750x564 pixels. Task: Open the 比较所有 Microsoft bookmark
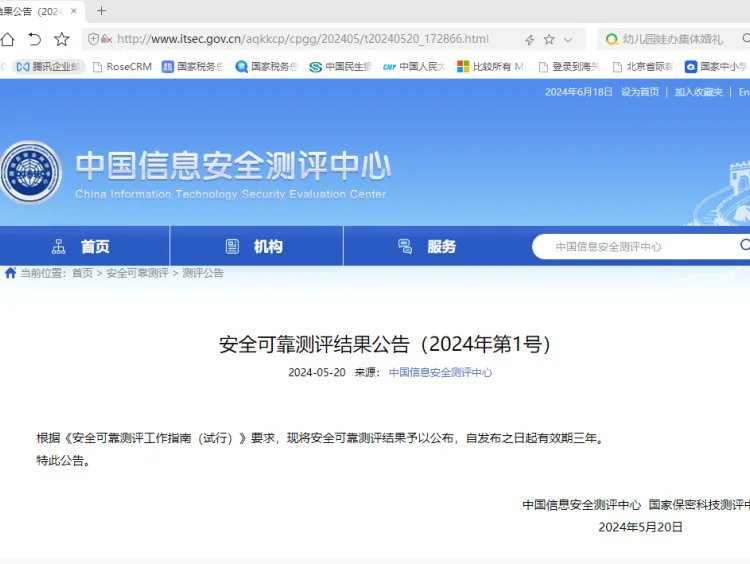point(490,66)
